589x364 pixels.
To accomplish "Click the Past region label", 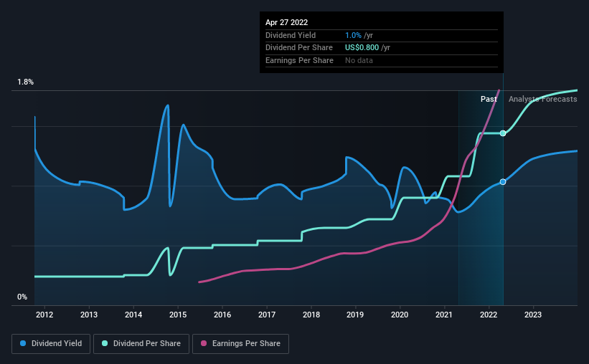I will [489, 99].
